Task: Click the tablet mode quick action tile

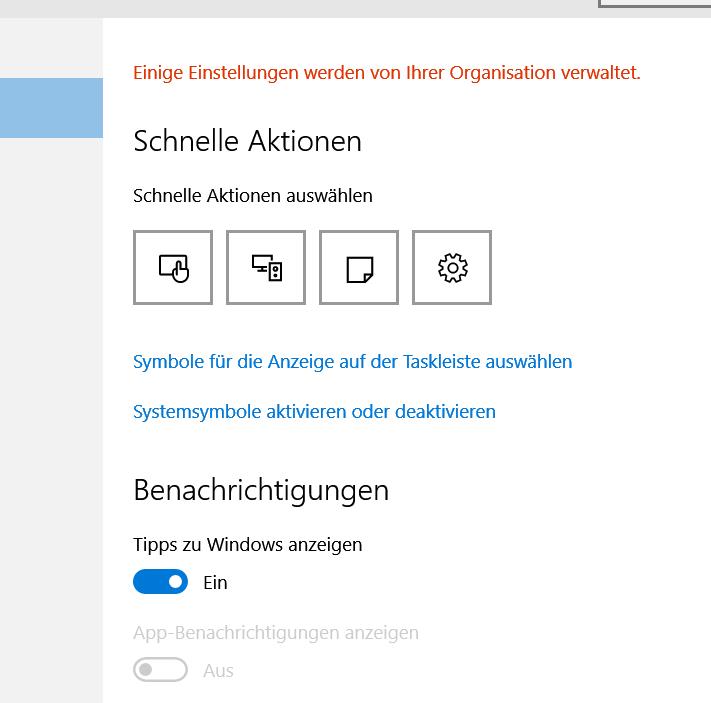Action: pyautogui.click(x=173, y=268)
